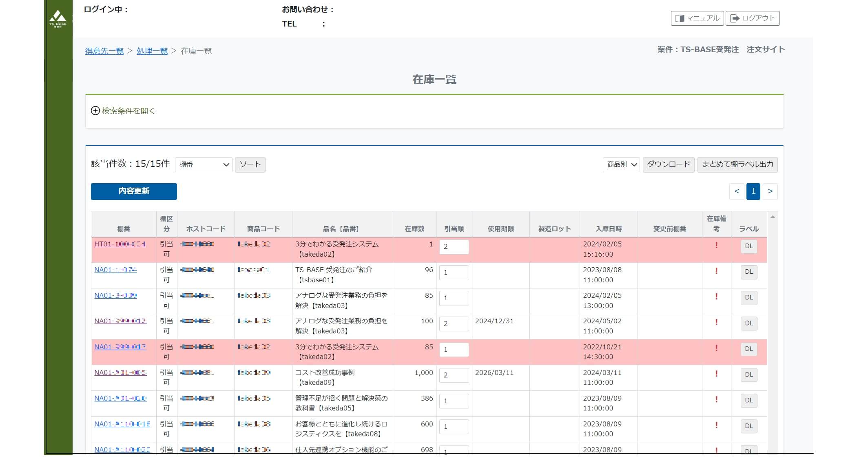Click exclamation icon in takeda09 row
The width and height of the screenshot is (868, 461).
click(716, 374)
